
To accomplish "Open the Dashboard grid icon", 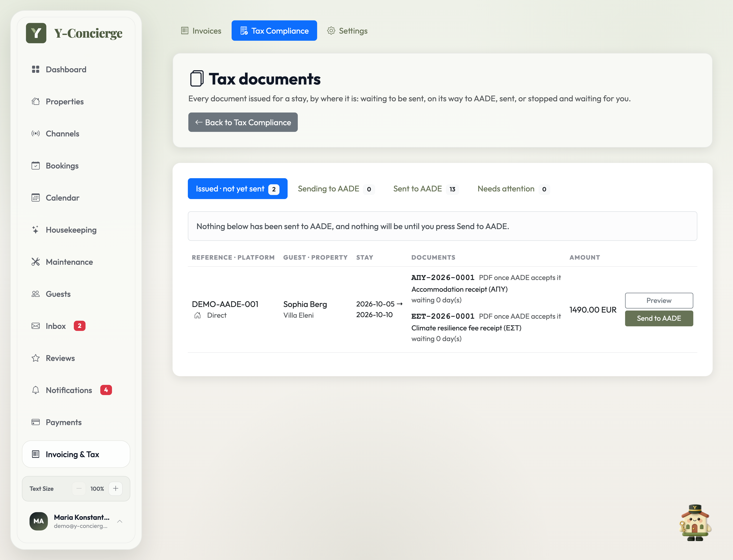I will coord(36,69).
